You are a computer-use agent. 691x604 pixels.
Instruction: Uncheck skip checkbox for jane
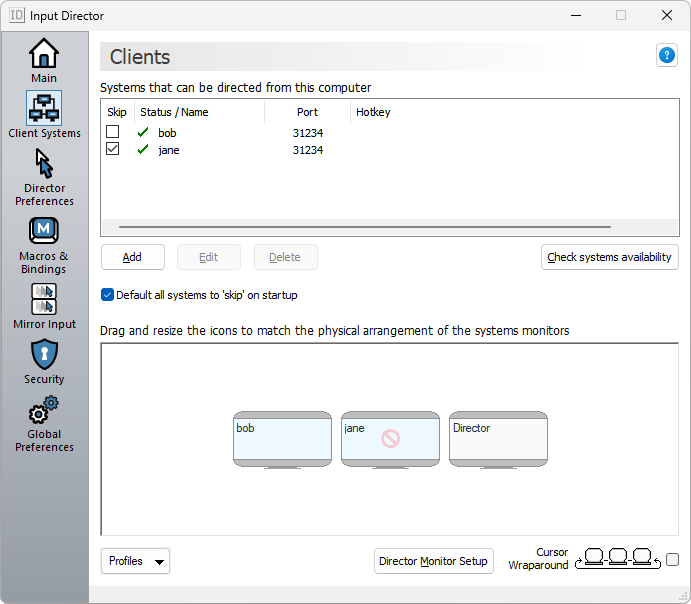tap(113, 150)
